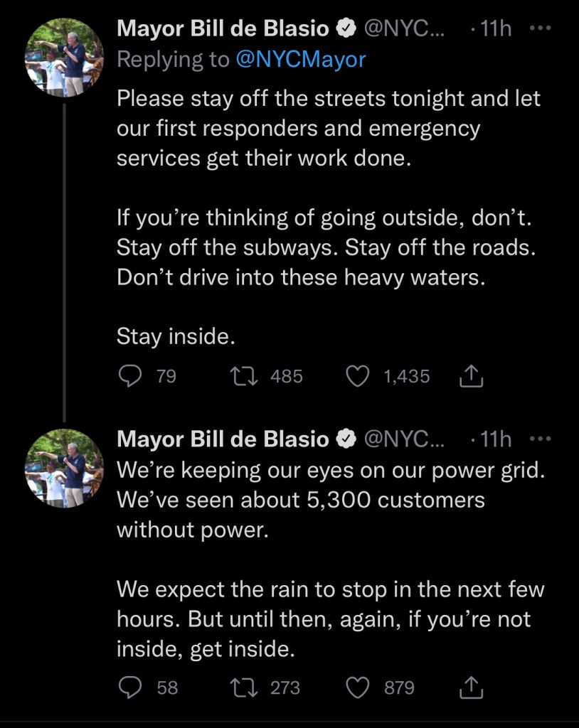The width and height of the screenshot is (579, 728).
Task: Open author name on the power grid tweet
Action: point(223,439)
